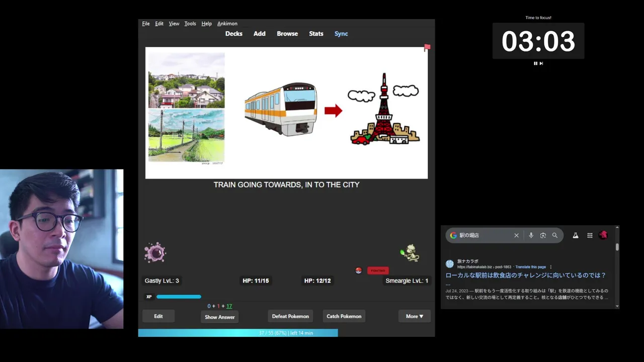Click the Edit button below the card
644x362 pixels.
point(158,316)
